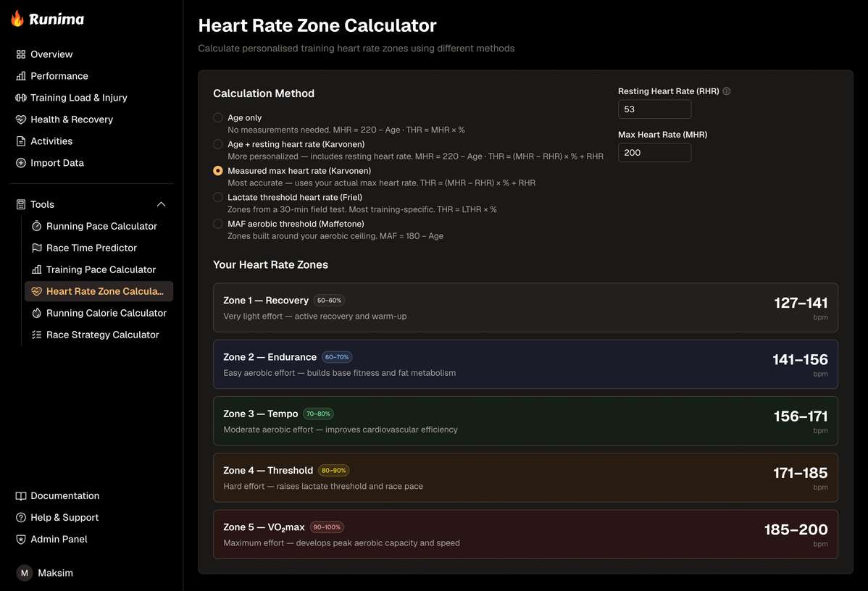Click the Tools calculator icon
868x591 pixels.
tap(21, 204)
